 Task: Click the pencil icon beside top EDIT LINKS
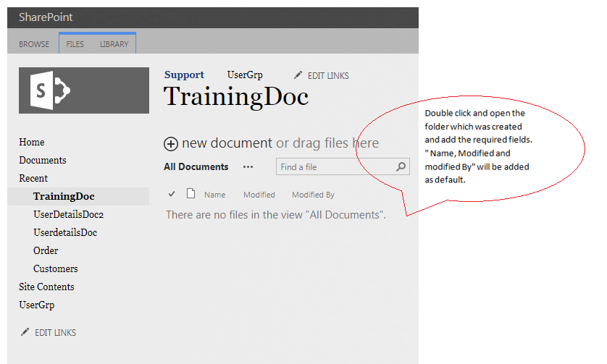pos(298,75)
